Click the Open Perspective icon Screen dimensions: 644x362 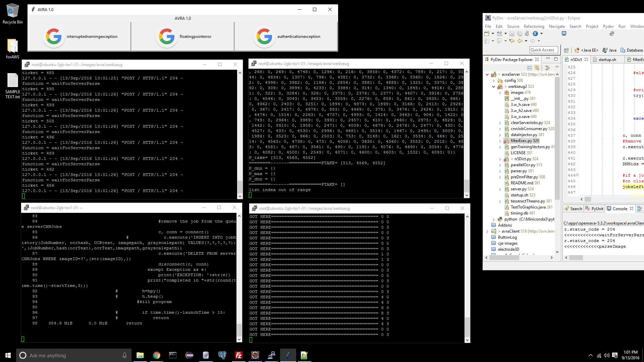pos(566,50)
